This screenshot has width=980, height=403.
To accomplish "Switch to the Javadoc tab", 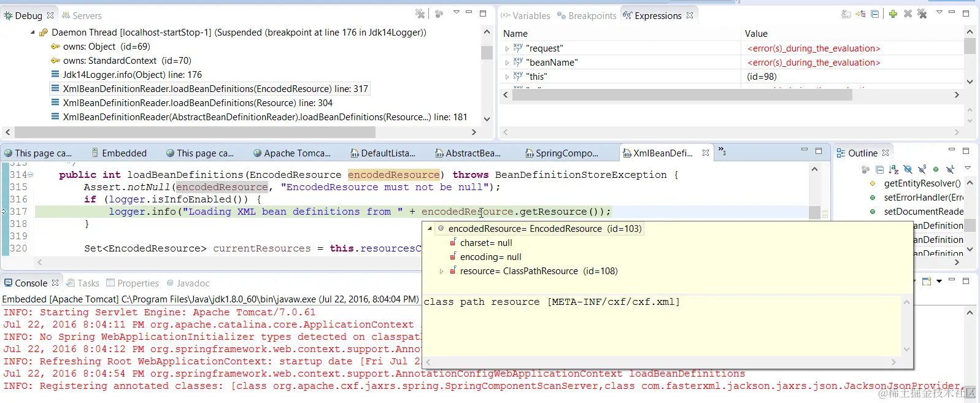I will point(188,283).
